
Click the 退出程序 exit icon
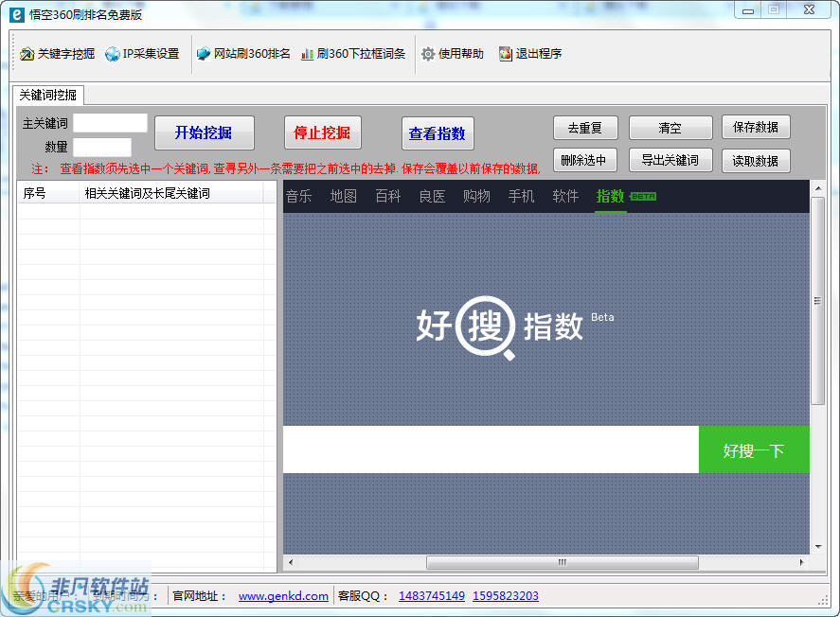(x=505, y=54)
